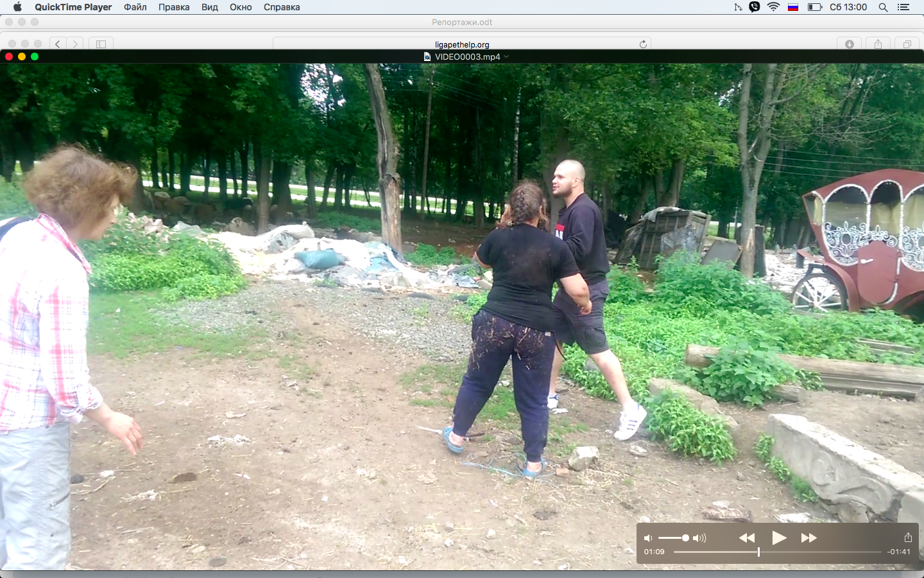
Task: Open the Файл menu
Action: tap(135, 7)
